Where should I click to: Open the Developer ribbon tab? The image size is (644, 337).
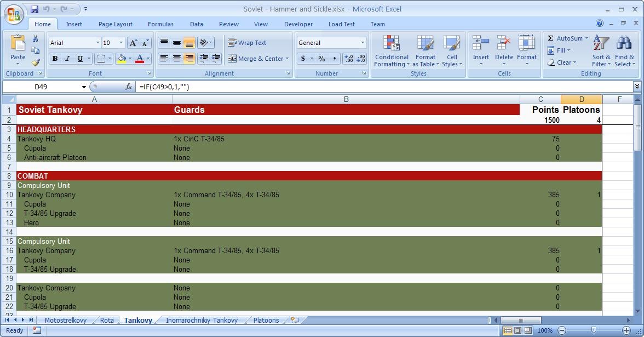tap(298, 24)
